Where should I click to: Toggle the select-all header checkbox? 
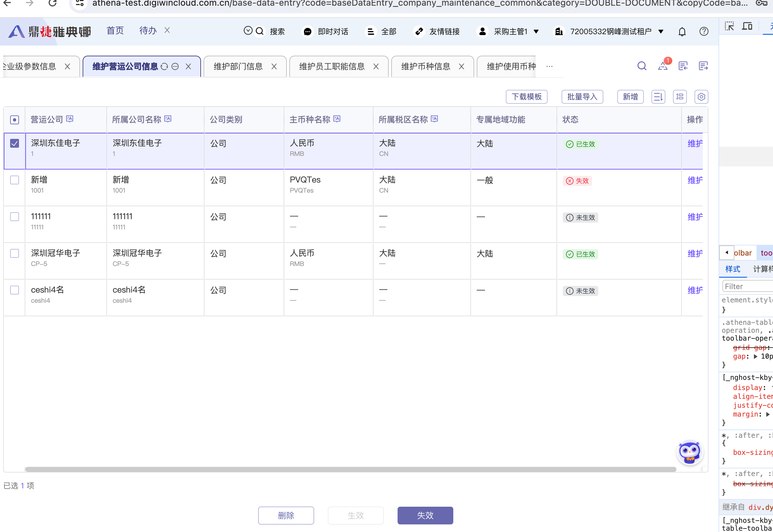tap(15, 120)
